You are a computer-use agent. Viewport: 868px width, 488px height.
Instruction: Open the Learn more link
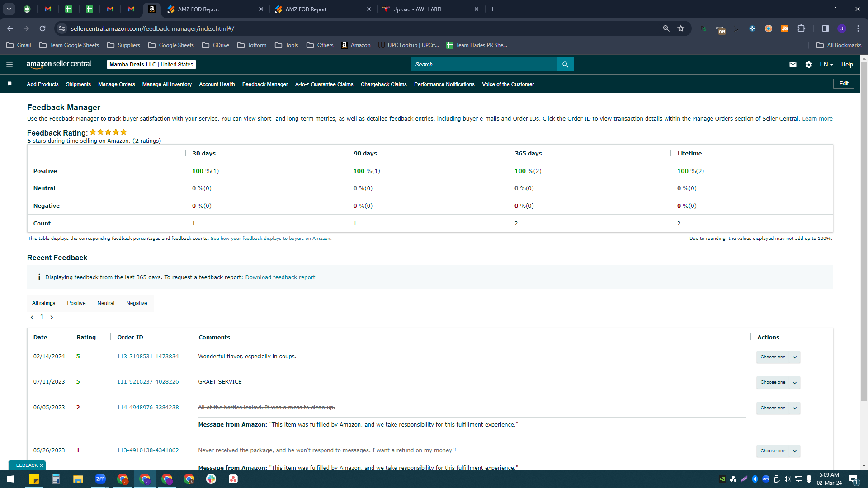click(817, 119)
